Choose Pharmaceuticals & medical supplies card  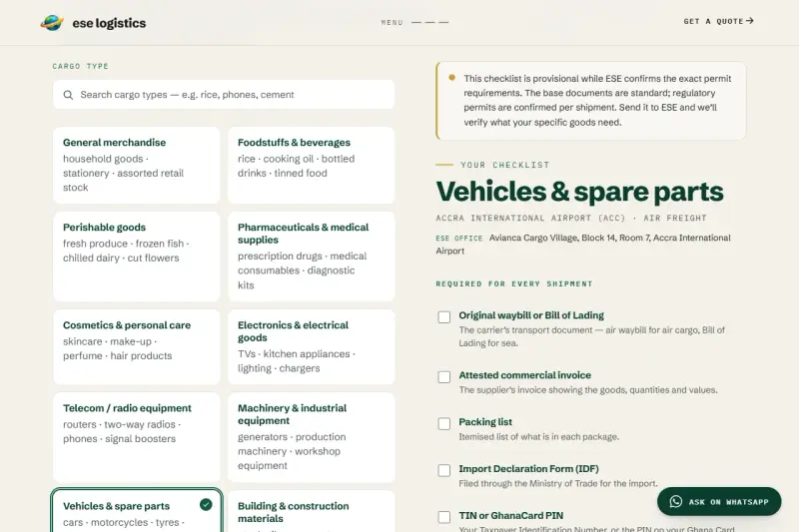(x=312, y=257)
